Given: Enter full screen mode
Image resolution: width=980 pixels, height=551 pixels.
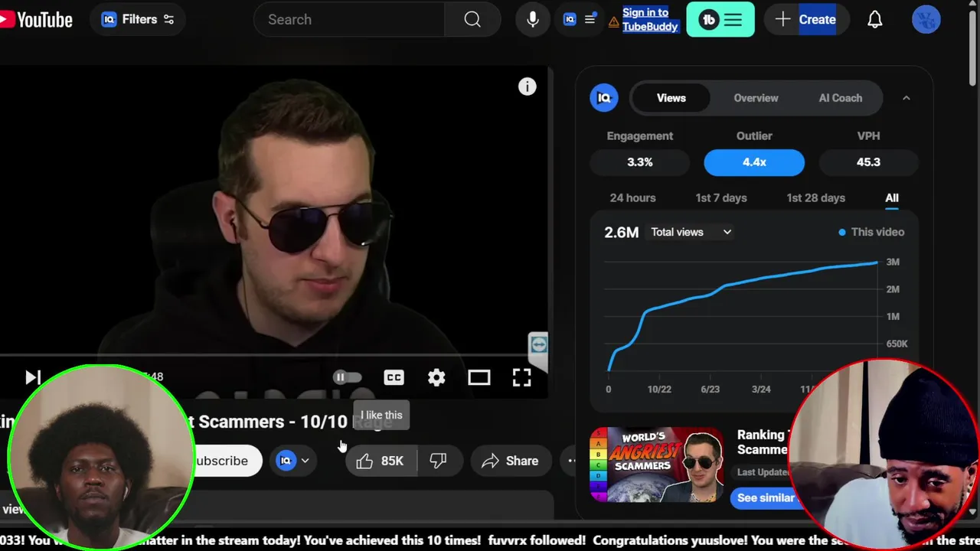Looking at the screenshot, I should (x=522, y=377).
